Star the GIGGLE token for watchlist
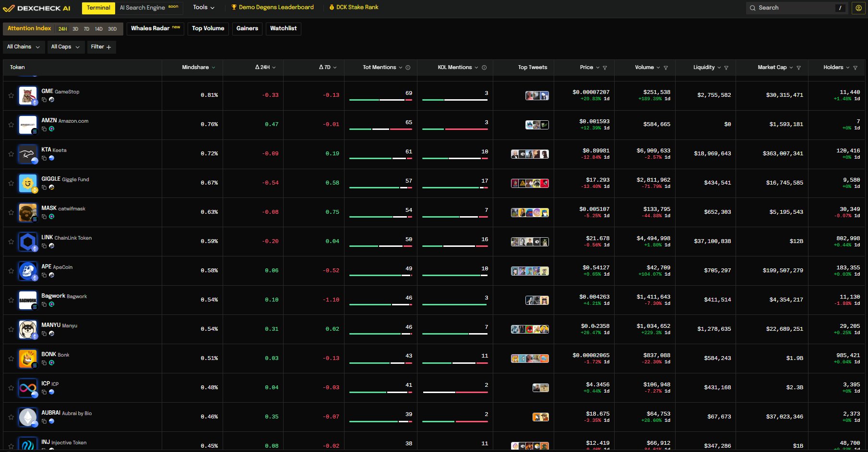Viewport: 868px width, 452px height. tap(11, 183)
